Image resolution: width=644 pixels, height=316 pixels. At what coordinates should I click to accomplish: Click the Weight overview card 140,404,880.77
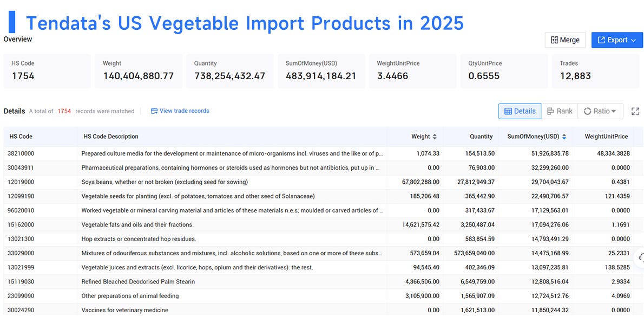coord(139,71)
